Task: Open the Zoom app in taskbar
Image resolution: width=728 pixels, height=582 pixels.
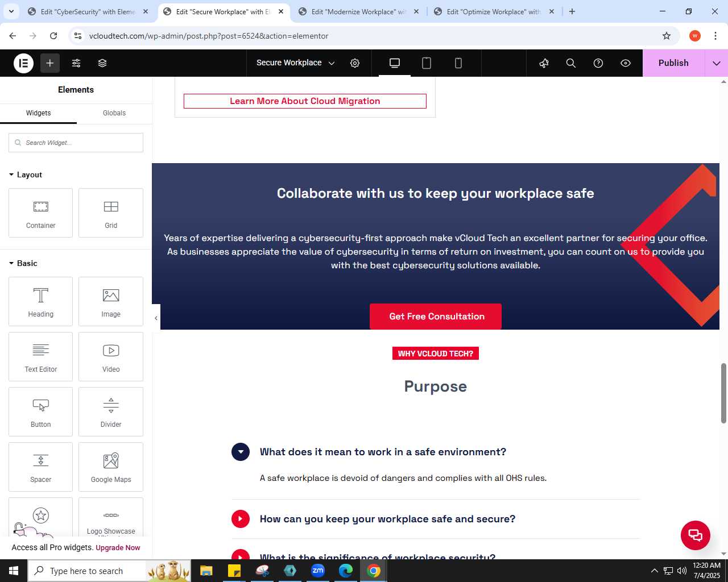Action: (x=318, y=571)
